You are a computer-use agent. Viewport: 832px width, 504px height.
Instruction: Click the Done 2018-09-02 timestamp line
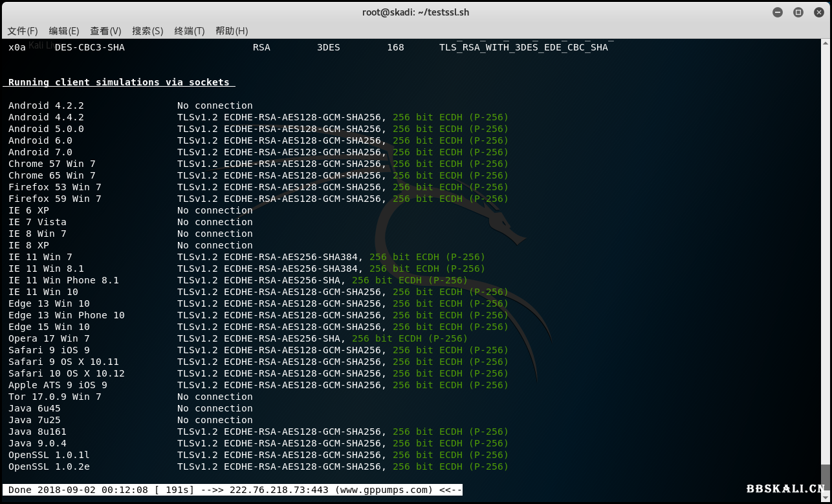coord(78,490)
